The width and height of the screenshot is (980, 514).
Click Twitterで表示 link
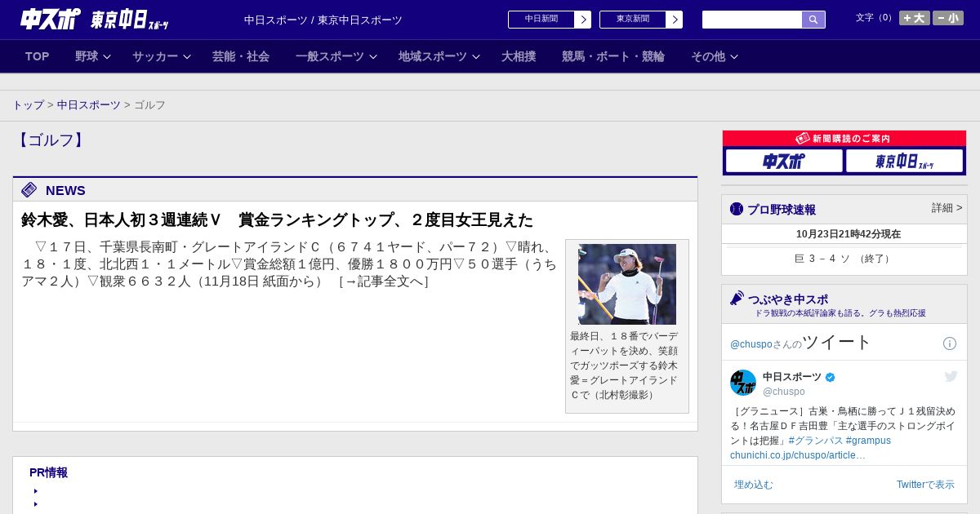point(925,485)
